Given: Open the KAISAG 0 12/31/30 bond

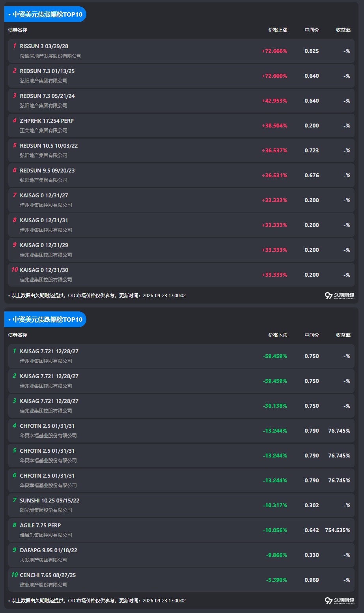Looking at the screenshot, I should [44, 270].
